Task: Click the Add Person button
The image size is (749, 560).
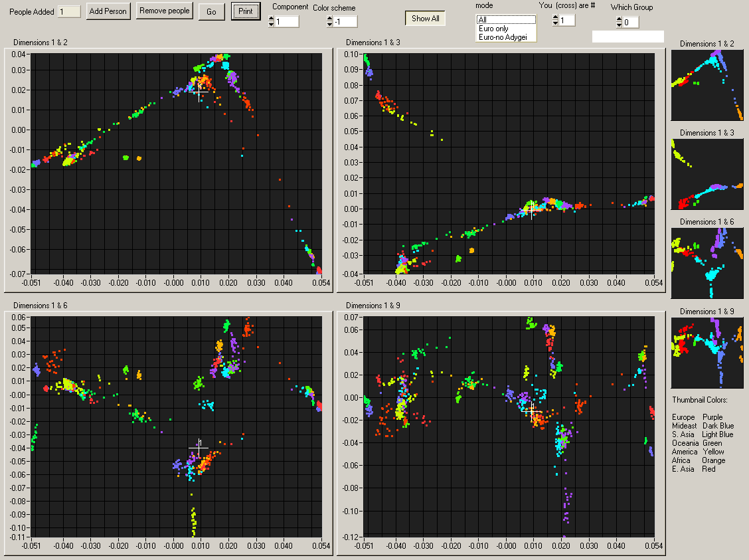Action: (x=108, y=11)
